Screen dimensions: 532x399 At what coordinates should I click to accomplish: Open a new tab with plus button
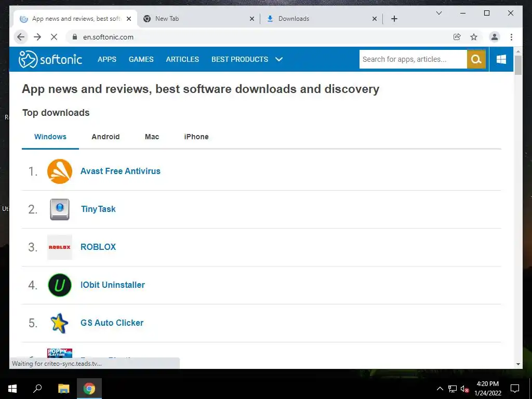click(394, 19)
